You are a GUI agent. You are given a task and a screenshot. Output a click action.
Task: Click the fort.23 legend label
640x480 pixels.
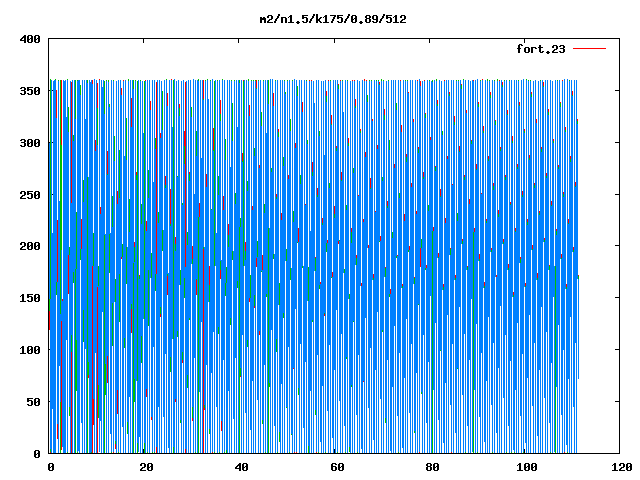point(541,49)
